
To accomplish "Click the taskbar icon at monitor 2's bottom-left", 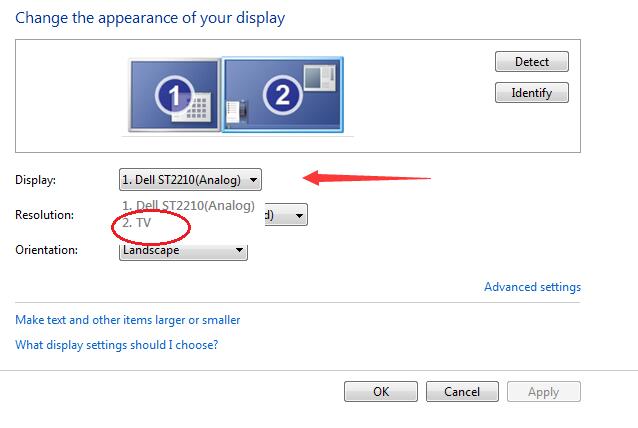I will [237, 112].
